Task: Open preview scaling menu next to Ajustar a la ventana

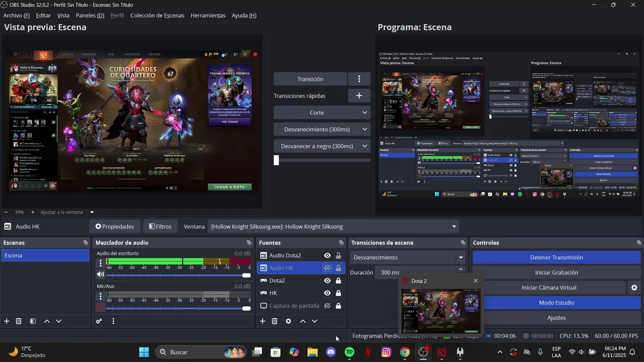Action: pos(92,212)
